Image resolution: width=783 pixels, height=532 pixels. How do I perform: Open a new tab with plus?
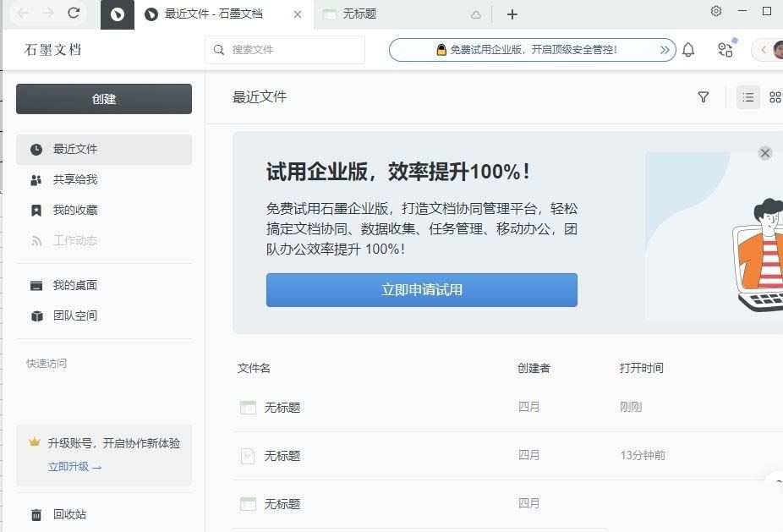point(512,14)
